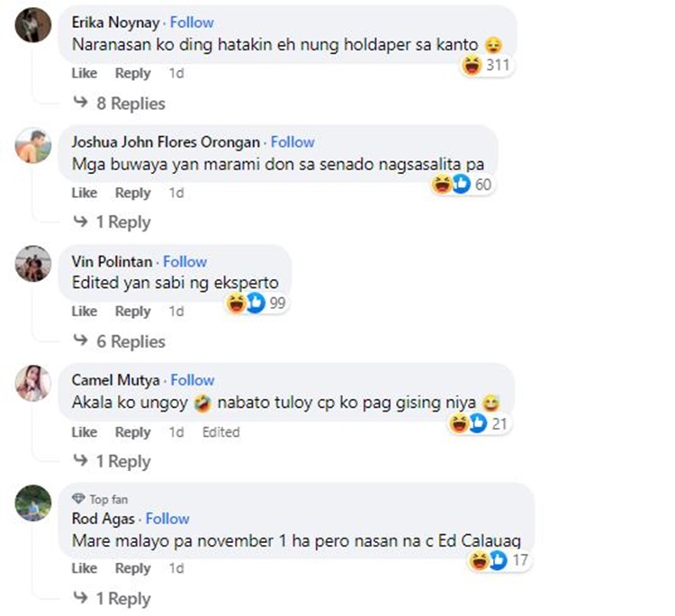Click thumbs-up reaction on Rod Agas comment
675x616 pixels.
point(498,560)
